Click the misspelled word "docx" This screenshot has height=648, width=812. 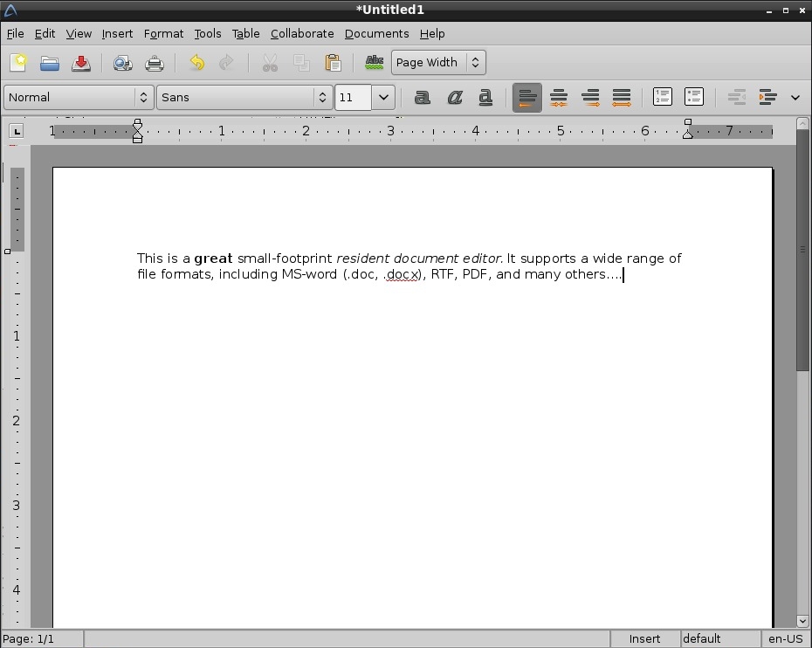[x=403, y=274]
